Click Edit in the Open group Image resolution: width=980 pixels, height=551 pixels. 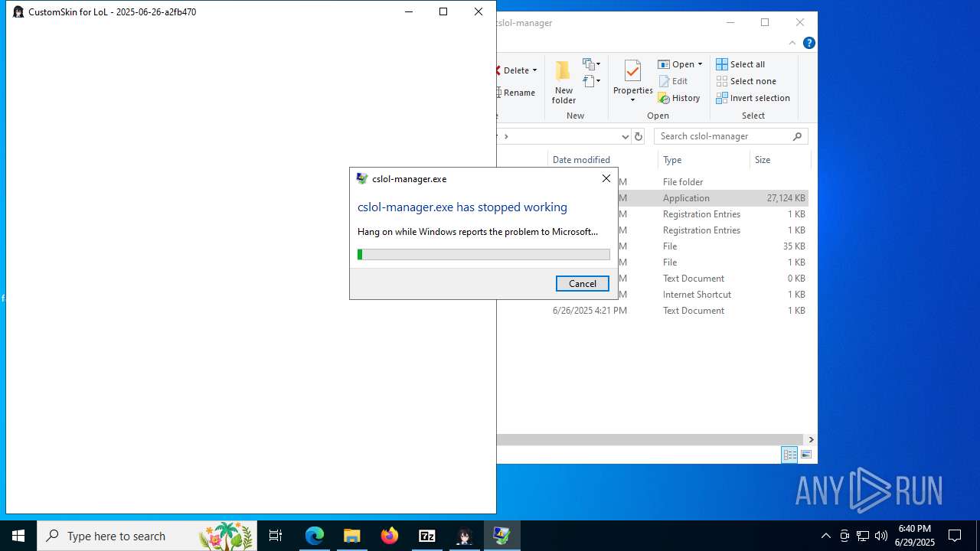[673, 81]
